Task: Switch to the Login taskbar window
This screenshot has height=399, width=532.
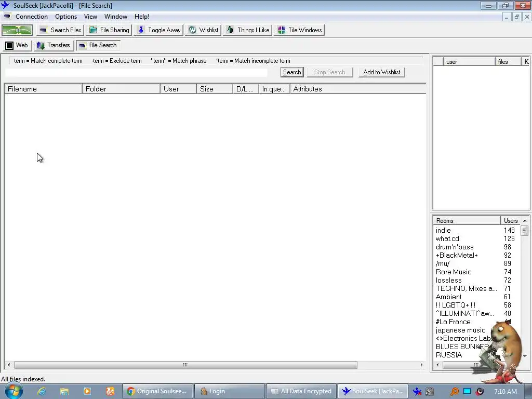Action: [230, 391]
